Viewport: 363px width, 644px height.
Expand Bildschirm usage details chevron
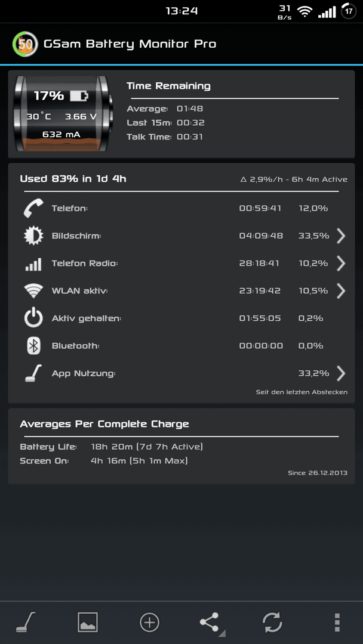(x=341, y=236)
